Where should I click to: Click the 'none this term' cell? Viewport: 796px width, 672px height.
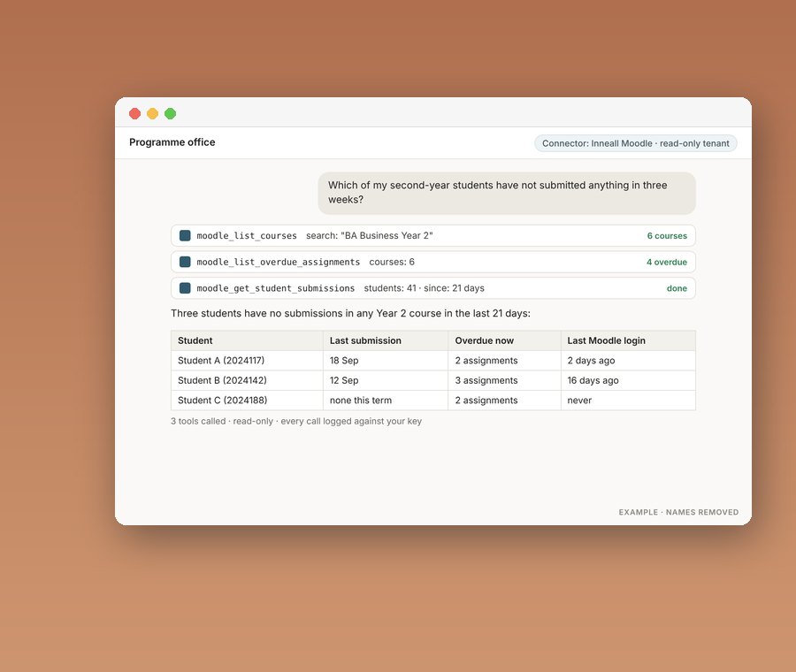(386, 400)
